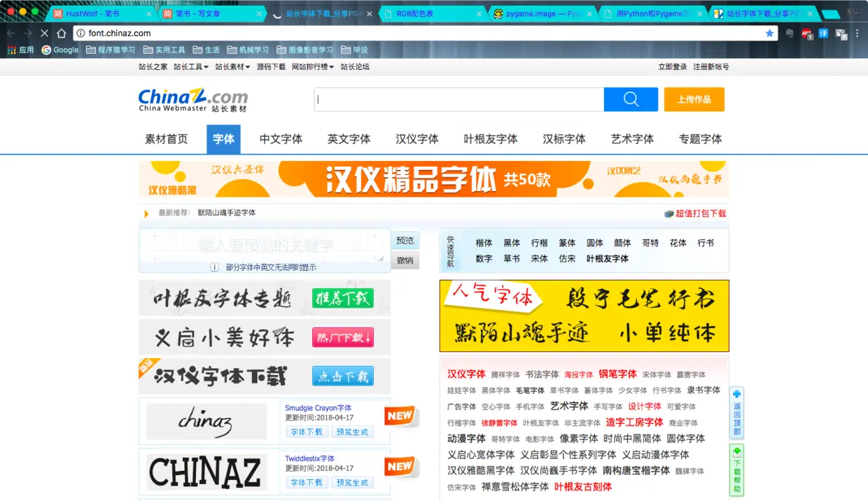
Task: Click the info icon before 部分字体中英文无法同时显示
Action: [215, 267]
